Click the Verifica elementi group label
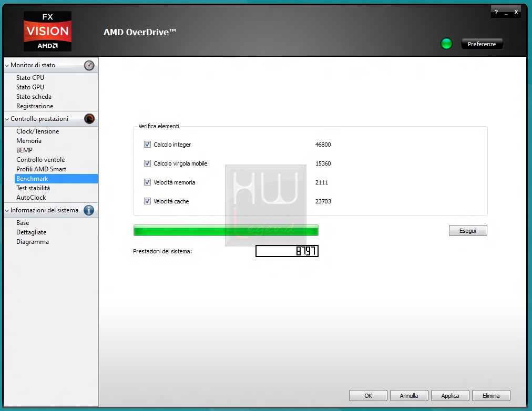The height and width of the screenshot is (411, 532). coord(159,126)
